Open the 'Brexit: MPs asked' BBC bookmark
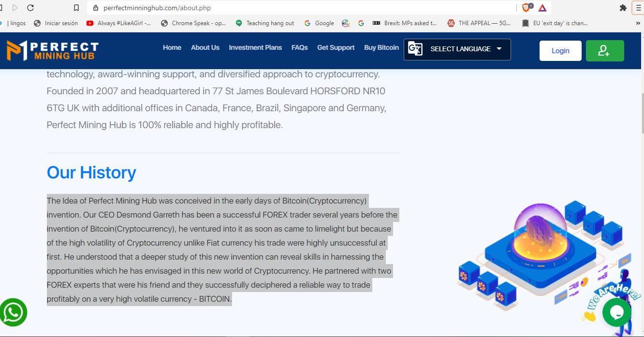Screen dimensions: 644x337 405,23
